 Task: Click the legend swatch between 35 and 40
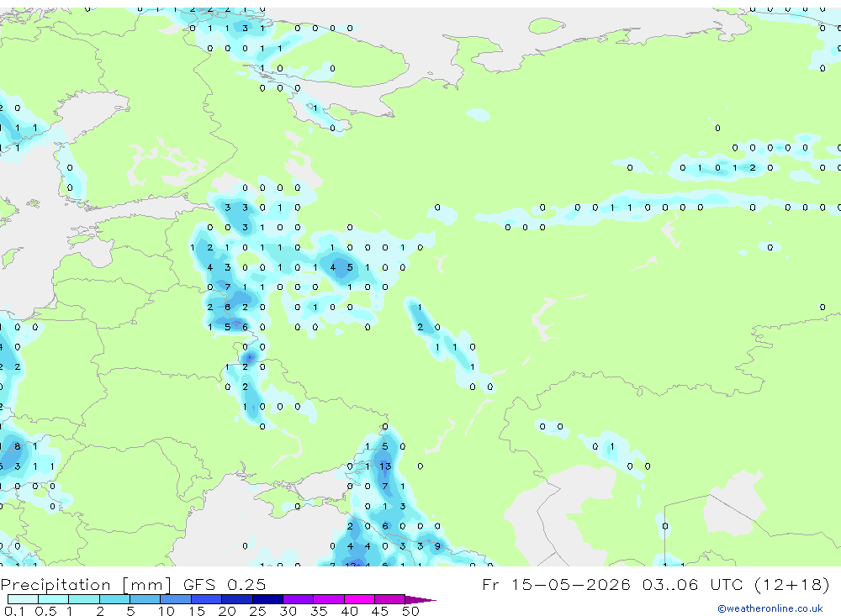[329, 599]
